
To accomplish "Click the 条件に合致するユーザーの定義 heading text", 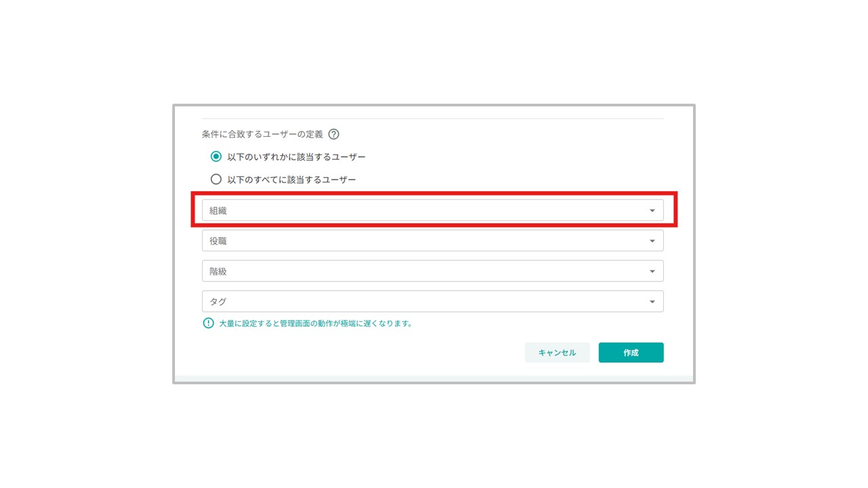I will tap(262, 134).
